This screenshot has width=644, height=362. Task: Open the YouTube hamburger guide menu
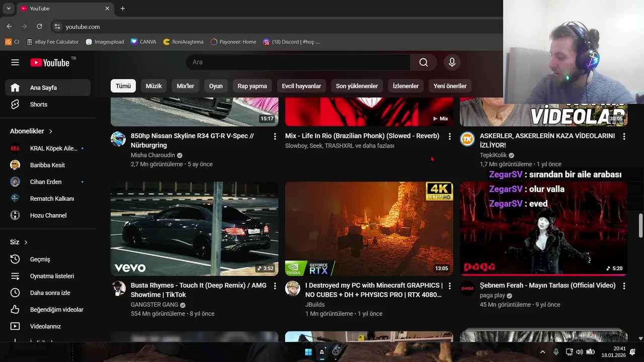(x=15, y=62)
